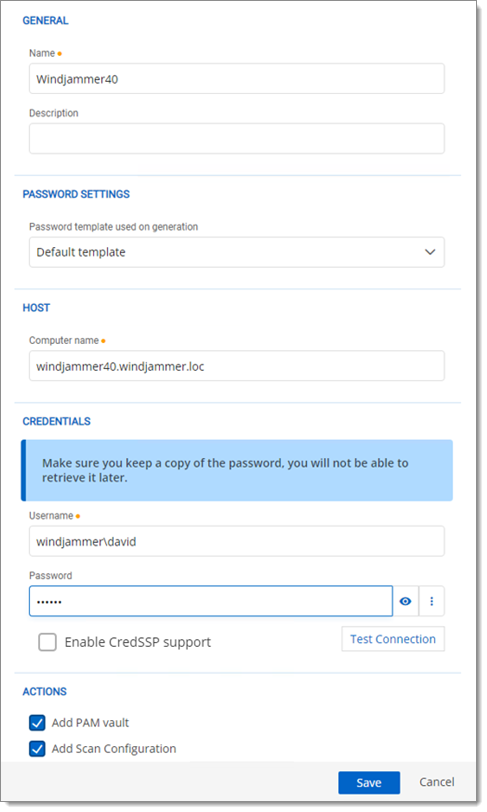Uncheck Add PAM vault
The height and width of the screenshot is (812, 487).
click(37, 722)
